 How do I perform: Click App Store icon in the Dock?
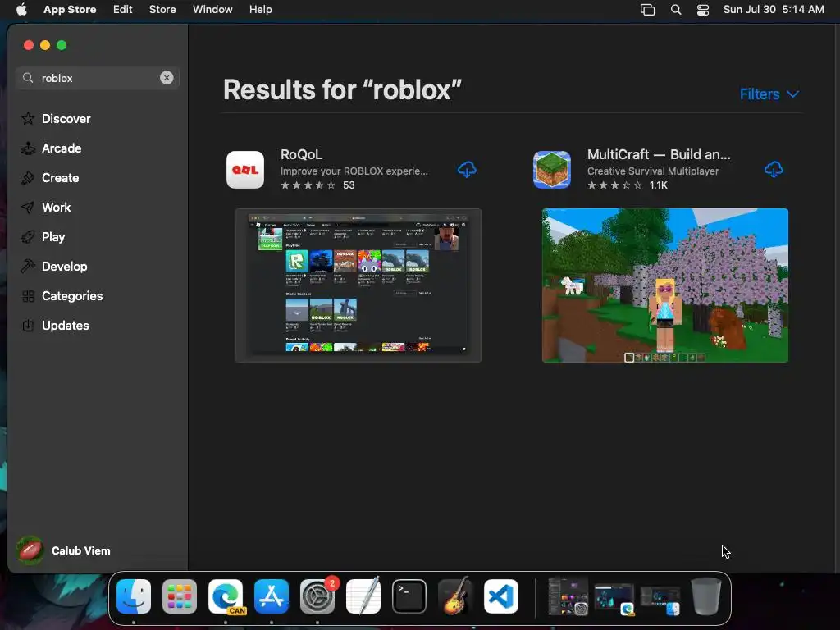pos(272,596)
